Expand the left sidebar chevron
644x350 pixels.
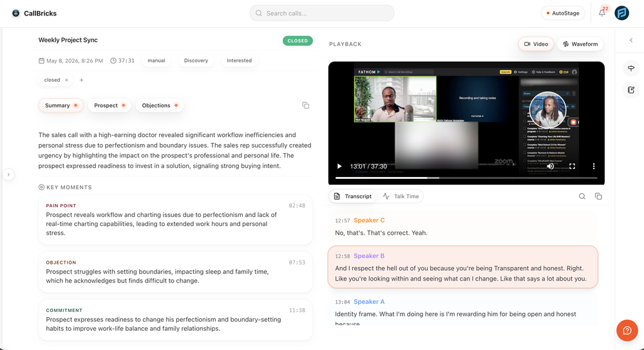(8, 174)
